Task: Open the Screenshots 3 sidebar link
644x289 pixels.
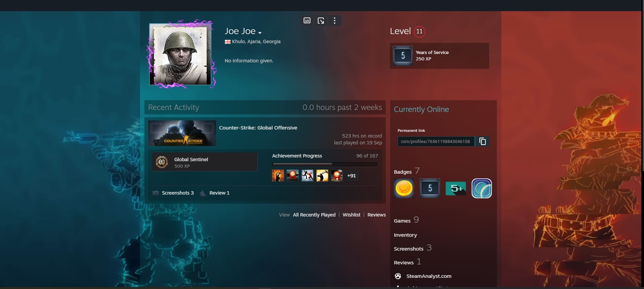Action: pyautogui.click(x=413, y=248)
